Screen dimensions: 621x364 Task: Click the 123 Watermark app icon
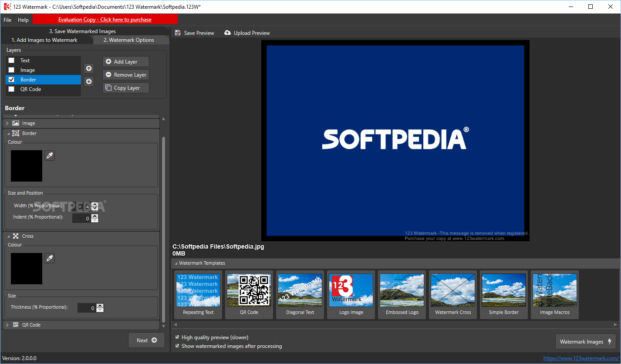click(x=7, y=7)
